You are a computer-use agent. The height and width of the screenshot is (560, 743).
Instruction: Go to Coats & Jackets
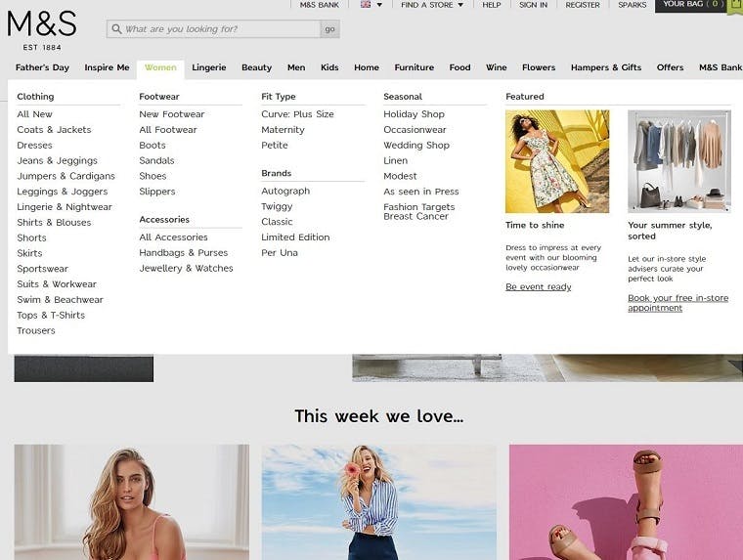click(54, 130)
